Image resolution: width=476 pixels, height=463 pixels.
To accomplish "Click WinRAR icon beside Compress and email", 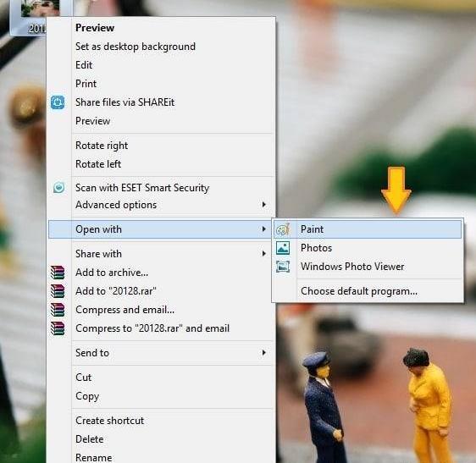I will (x=58, y=310).
